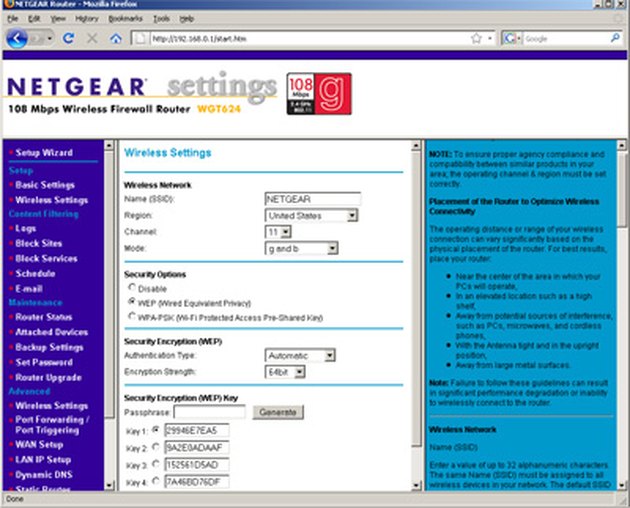
Task: Open Wireless Settings under Setup
Action: click(51, 200)
